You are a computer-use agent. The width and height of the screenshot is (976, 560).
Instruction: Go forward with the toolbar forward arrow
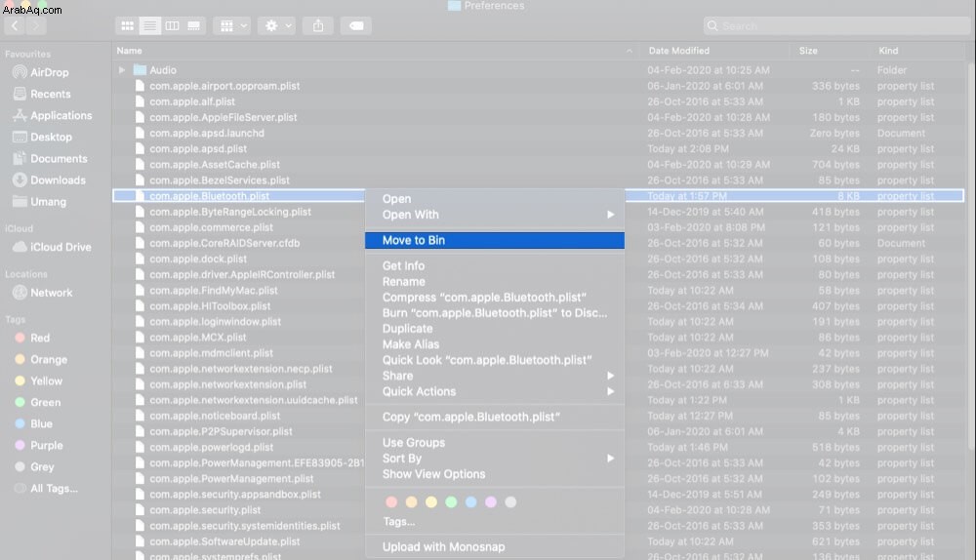pyautogui.click(x=36, y=26)
